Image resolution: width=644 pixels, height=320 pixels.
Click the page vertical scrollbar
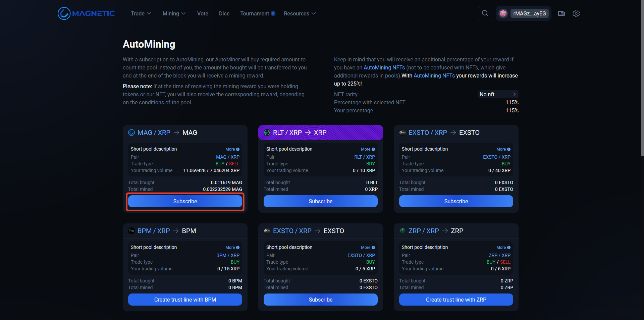click(642, 78)
